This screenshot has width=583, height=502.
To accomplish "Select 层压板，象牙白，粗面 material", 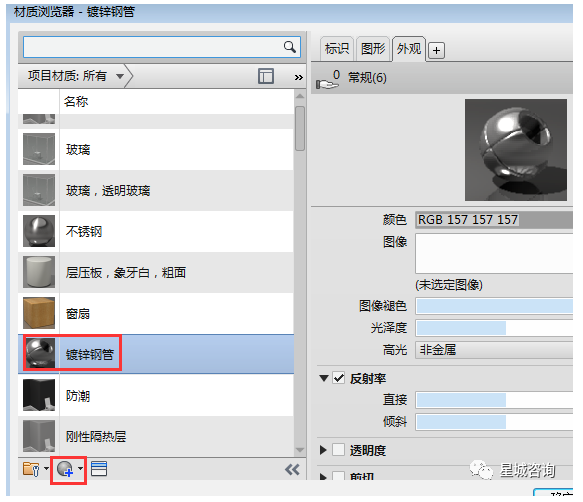I will pyautogui.click(x=156, y=272).
